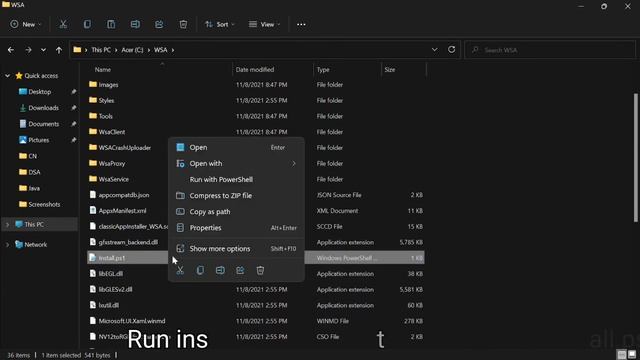
Task: Click WSA in the address breadcrumb
Action: click(160, 50)
